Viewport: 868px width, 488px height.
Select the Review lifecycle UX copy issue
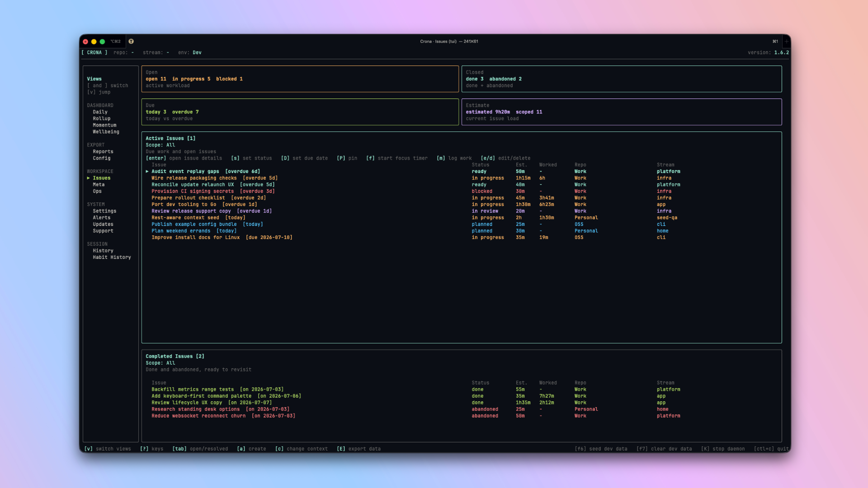point(461,403)
